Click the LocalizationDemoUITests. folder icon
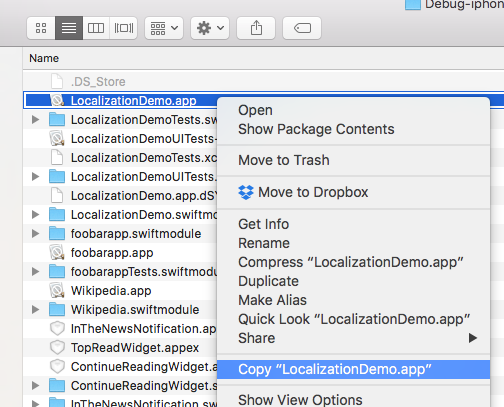Image resolution: width=504 pixels, height=407 pixels. [57, 177]
